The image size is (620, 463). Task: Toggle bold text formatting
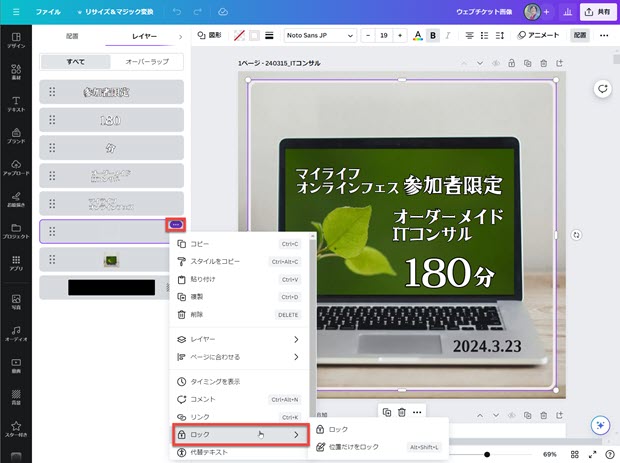pos(433,35)
